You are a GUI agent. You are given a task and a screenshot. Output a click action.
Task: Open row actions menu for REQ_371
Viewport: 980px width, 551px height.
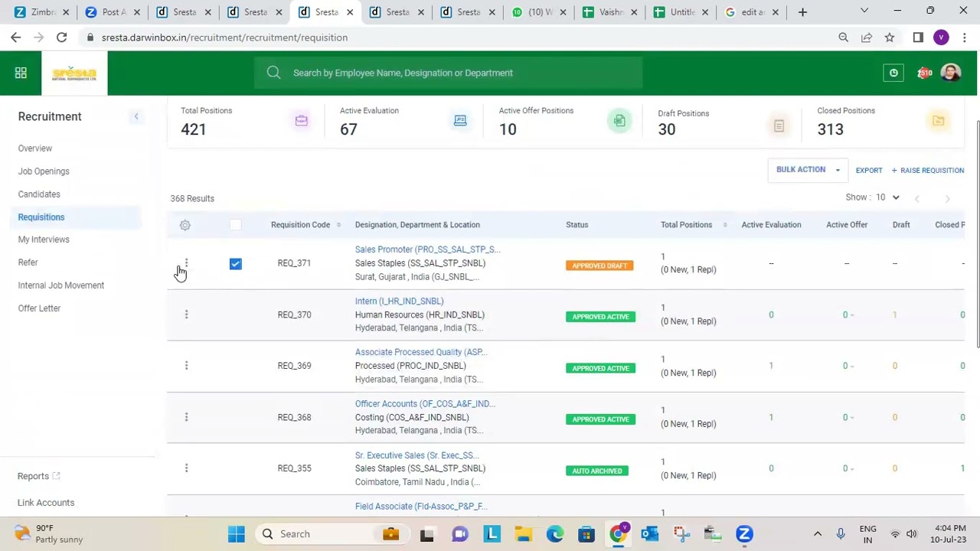pos(186,263)
